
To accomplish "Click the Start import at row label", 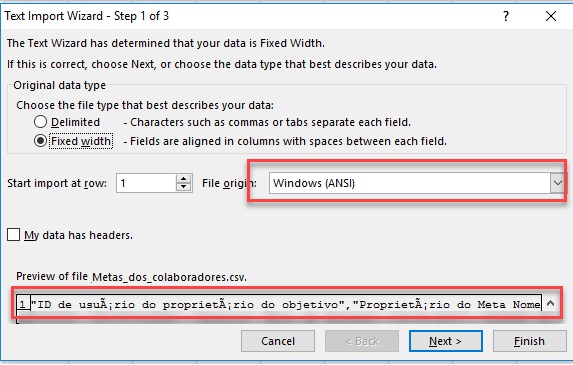I will pos(57,183).
